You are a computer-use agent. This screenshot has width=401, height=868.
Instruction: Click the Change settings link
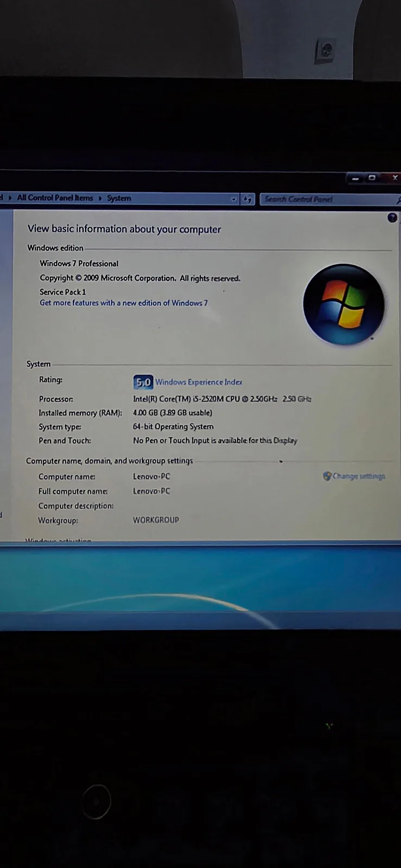pos(359,476)
